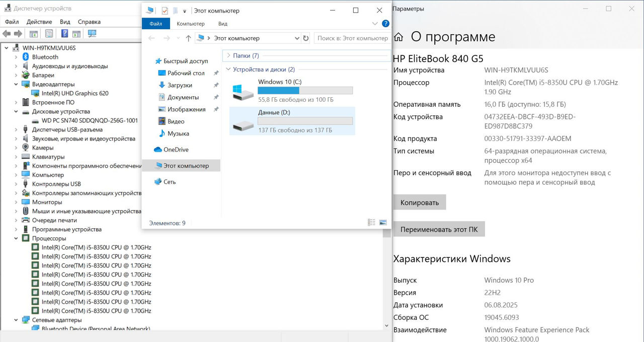
Task: Click the Windows 10 (C:) usage bar
Action: coord(305,91)
